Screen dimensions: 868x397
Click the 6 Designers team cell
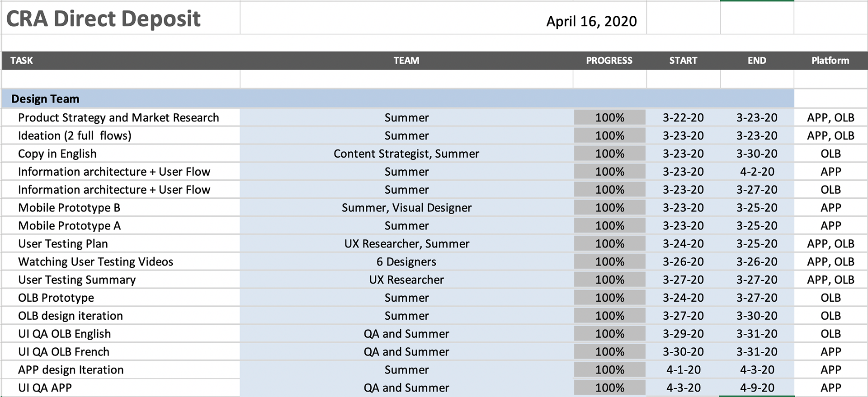(x=406, y=262)
